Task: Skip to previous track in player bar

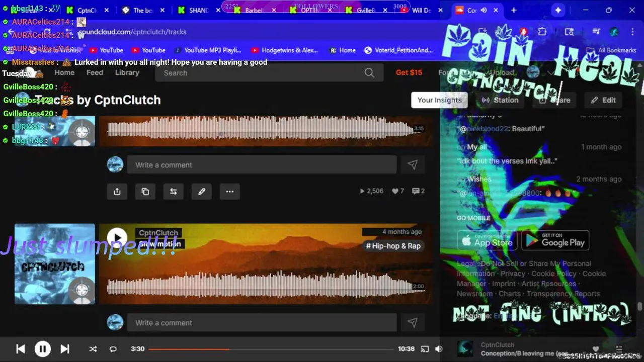Action: coord(21,348)
